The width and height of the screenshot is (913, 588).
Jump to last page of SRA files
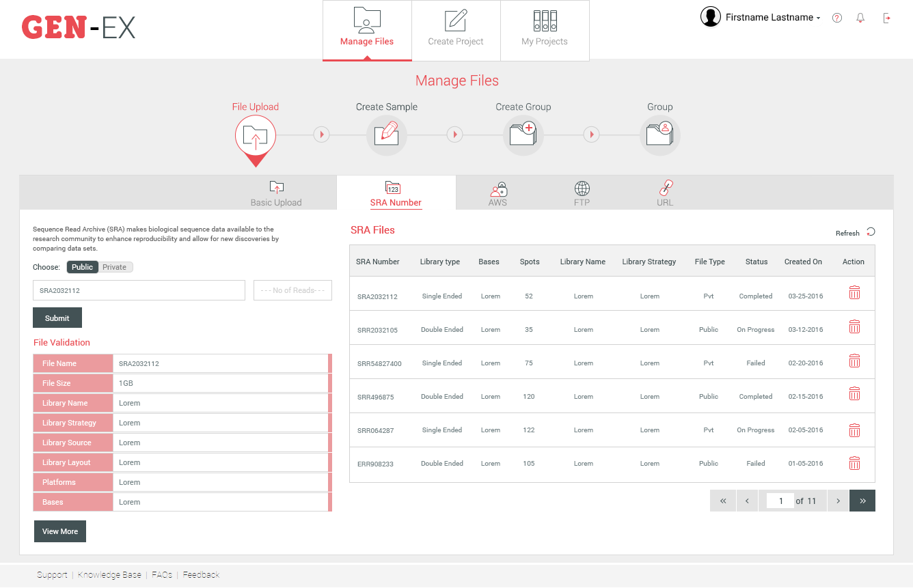[x=862, y=501]
